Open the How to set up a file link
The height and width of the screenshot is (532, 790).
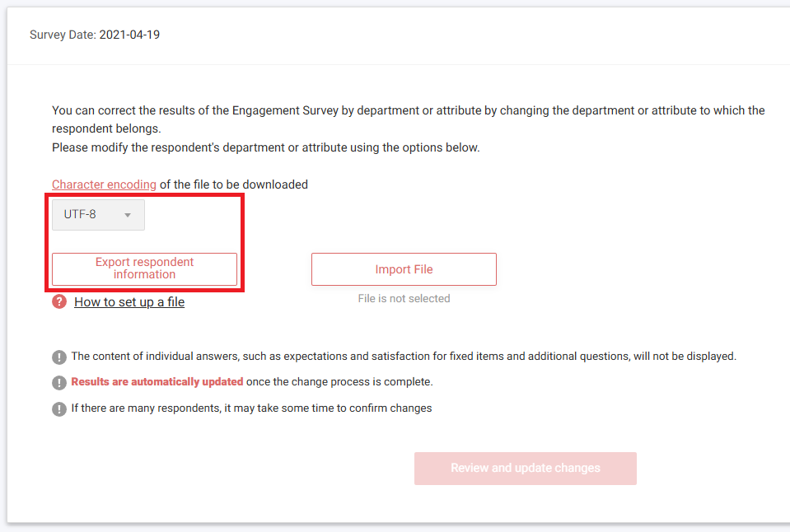(x=129, y=302)
